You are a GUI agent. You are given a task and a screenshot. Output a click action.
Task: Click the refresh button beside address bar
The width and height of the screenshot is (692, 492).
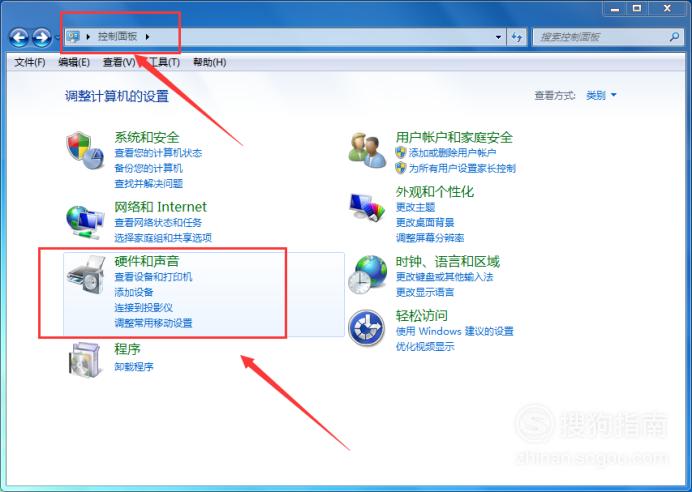tap(517, 37)
